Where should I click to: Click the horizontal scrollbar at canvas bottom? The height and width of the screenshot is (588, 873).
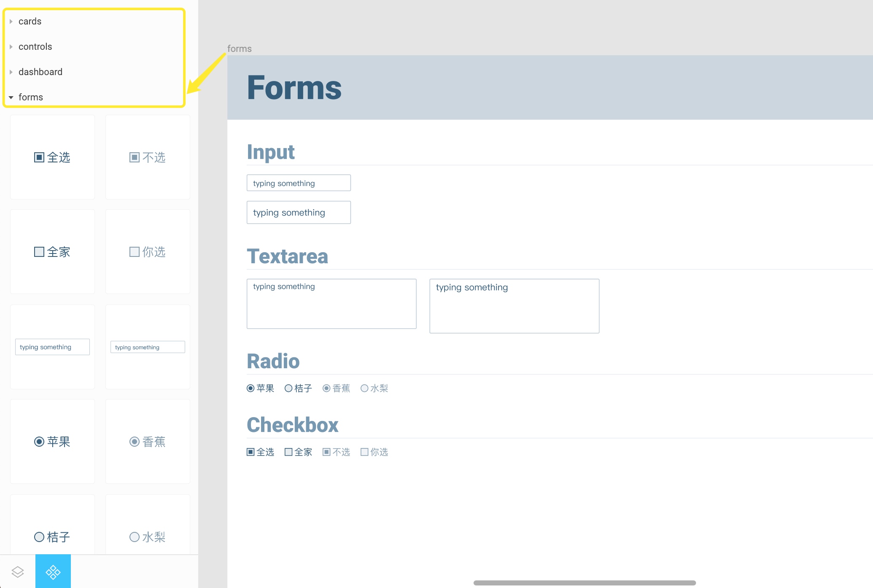pos(585,583)
